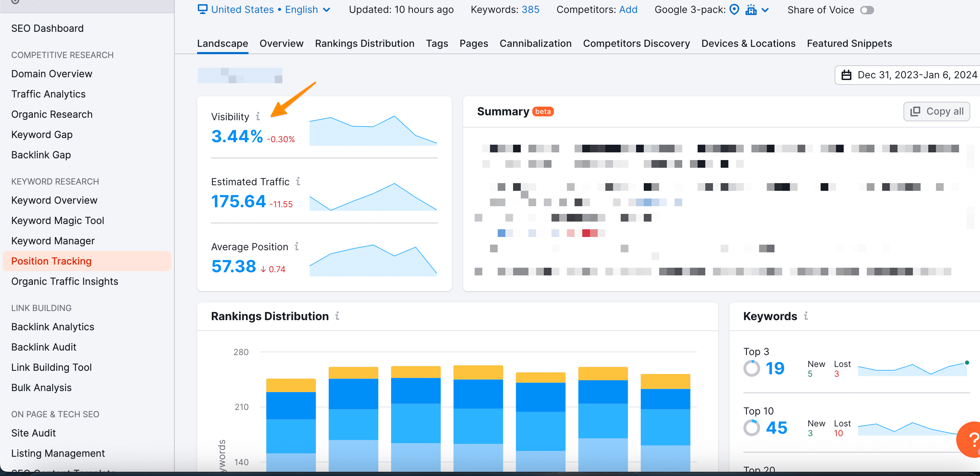Click the Visibility 3.44% value

(237, 136)
